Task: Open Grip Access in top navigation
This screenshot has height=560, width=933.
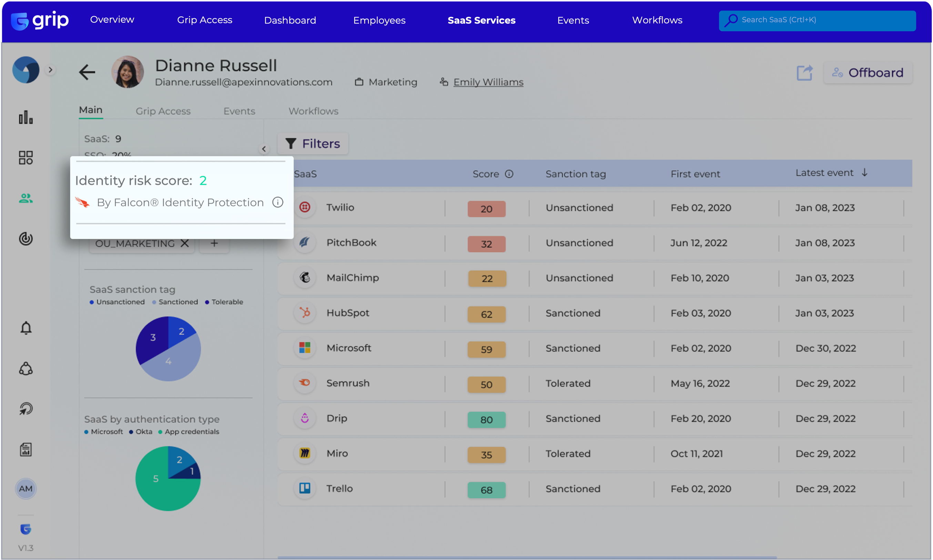Action: (205, 20)
